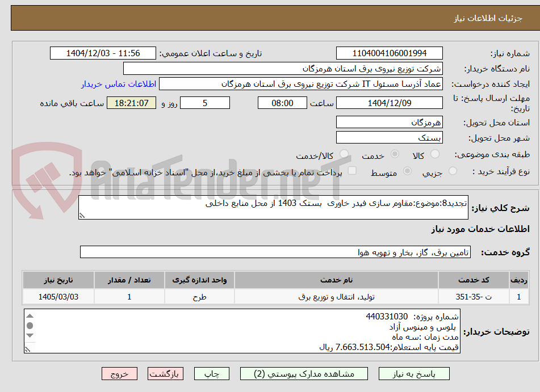Image resolution: width=540 pixels, height=392 pixels.
Task: Click the گروه خدمت field
Action: click(275, 252)
